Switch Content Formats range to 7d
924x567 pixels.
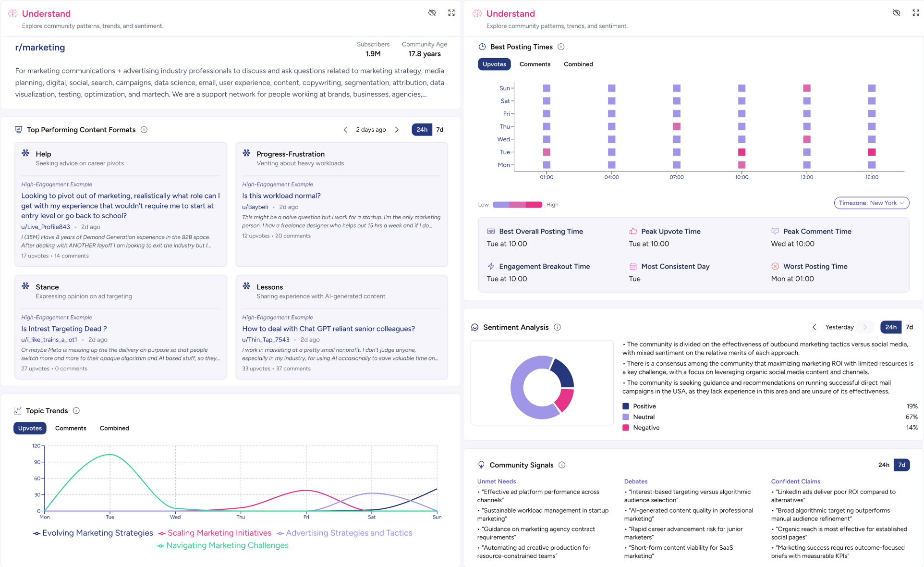(439, 130)
